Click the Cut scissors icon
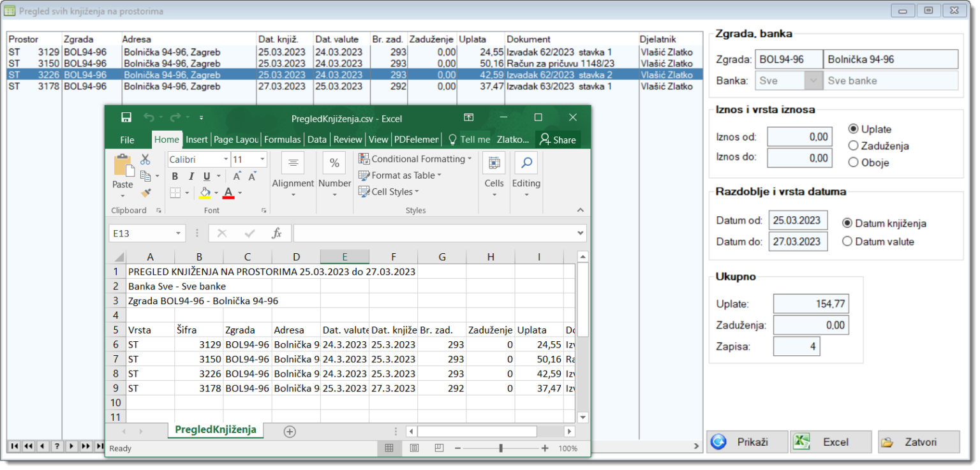 (145, 159)
